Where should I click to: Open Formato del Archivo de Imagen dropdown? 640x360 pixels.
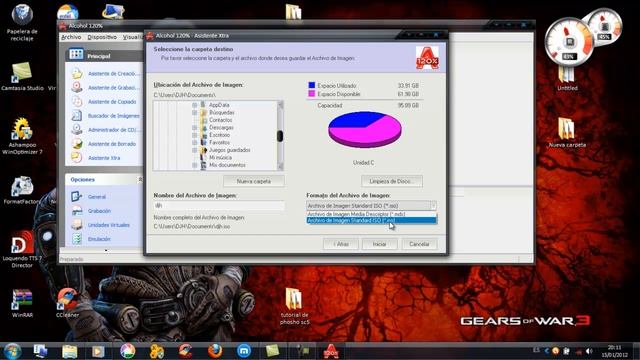[x=371, y=206]
